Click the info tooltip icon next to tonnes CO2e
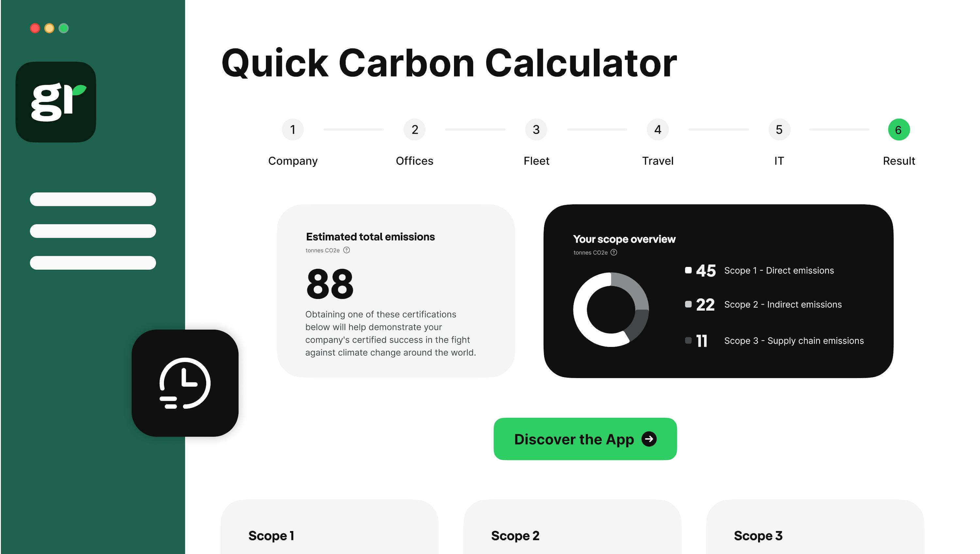The width and height of the screenshot is (980, 554). pyautogui.click(x=347, y=250)
